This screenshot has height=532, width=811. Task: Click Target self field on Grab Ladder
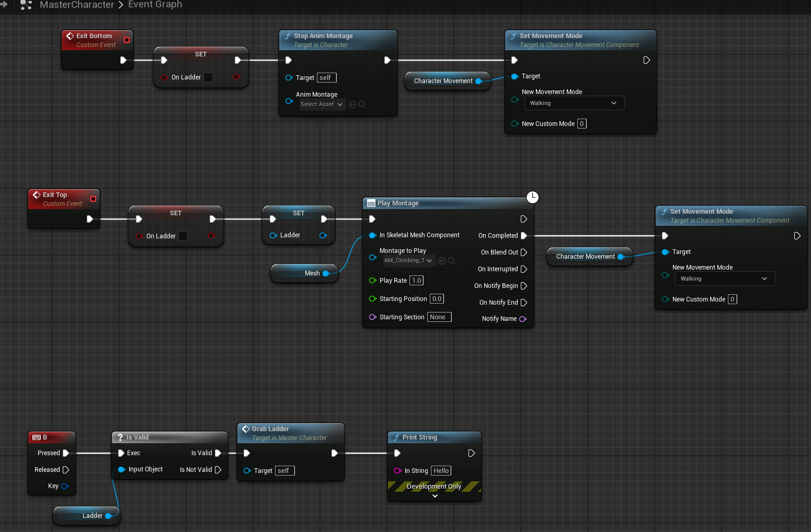pyautogui.click(x=285, y=471)
